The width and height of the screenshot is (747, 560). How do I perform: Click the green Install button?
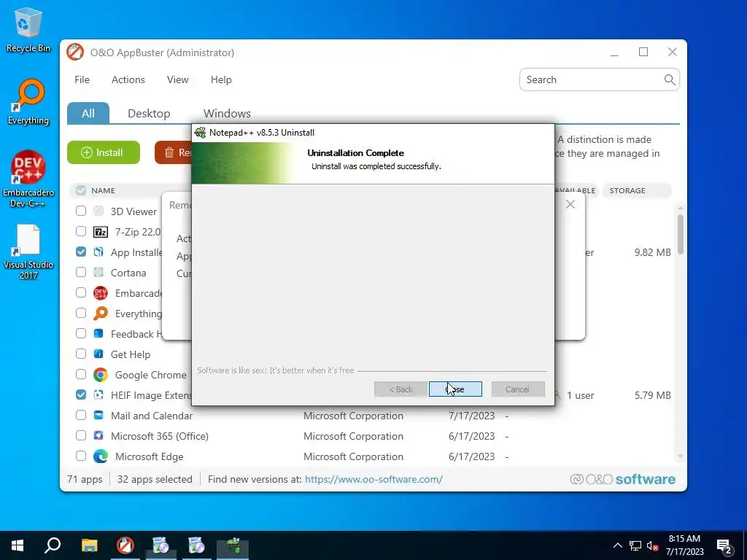click(x=104, y=152)
